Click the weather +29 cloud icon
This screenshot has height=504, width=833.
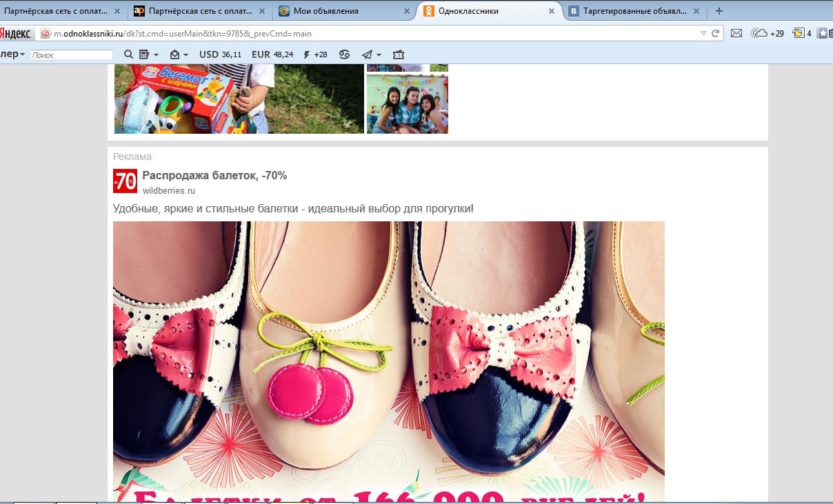[x=759, y=33]
